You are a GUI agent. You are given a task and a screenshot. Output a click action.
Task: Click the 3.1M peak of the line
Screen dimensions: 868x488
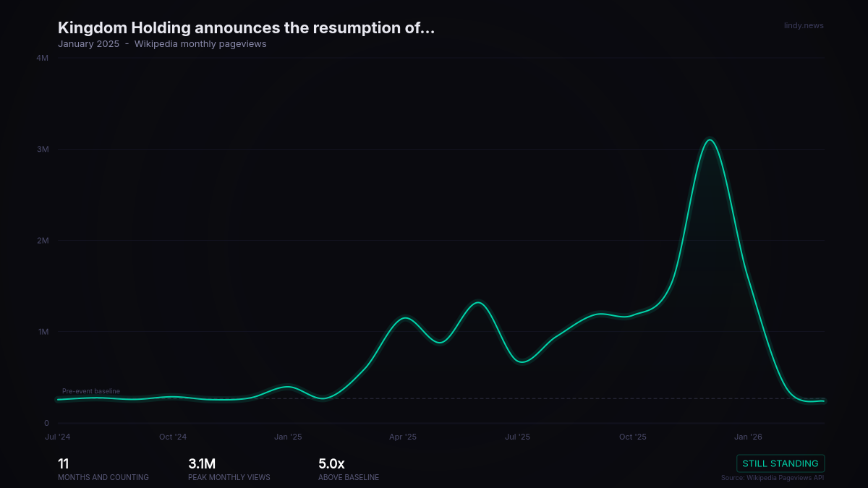[x=710, y=140]
